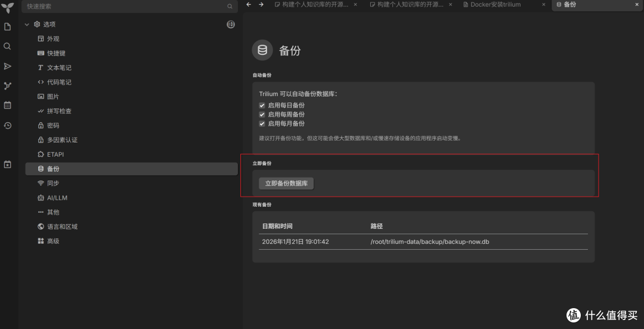
Task: Go back with the left arrow
Action: click(249, 5)
